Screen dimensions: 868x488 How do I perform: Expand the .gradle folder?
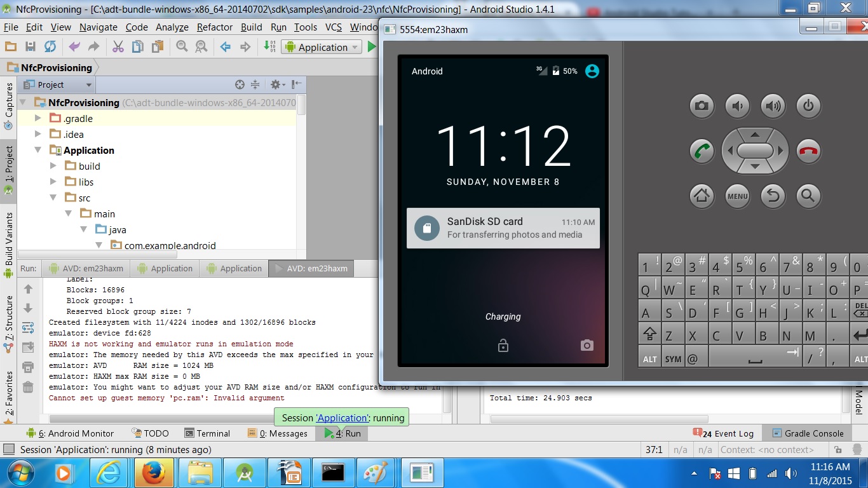(x=38, y=118)
